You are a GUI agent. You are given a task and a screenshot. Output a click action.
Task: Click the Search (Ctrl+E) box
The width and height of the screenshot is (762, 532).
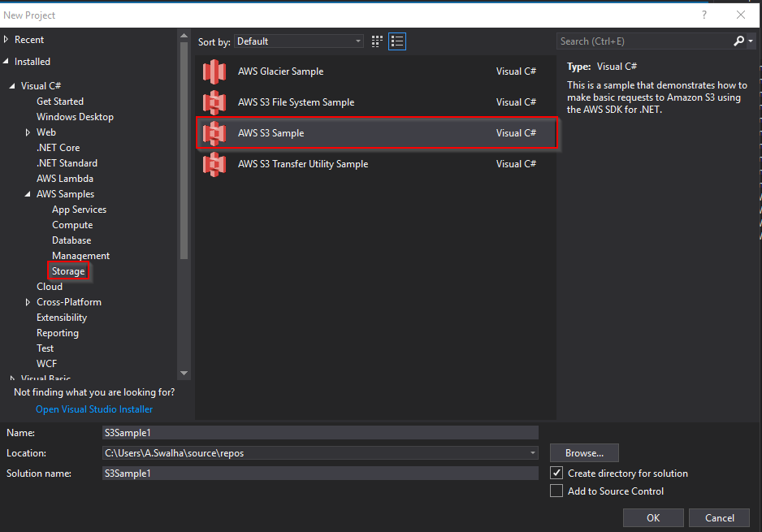pos(644,41)
